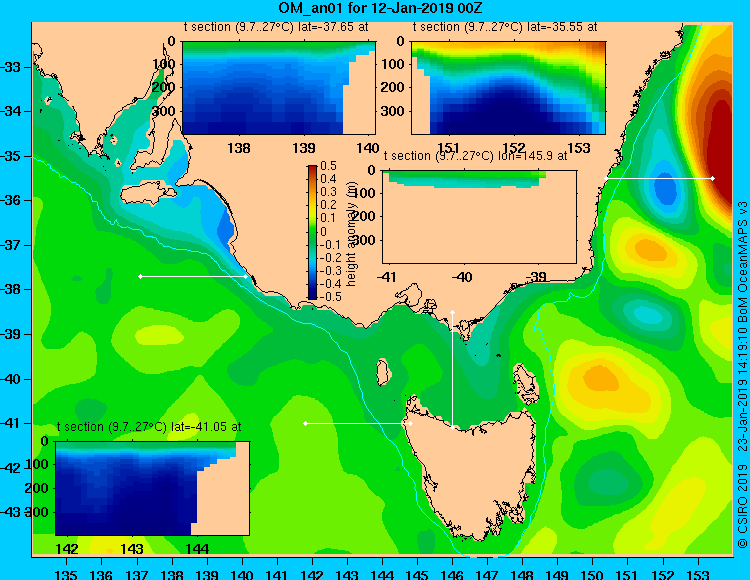Screen dimensions: 750x580
Task: Click the 141 longitude axis label
Action: point(276,575)
